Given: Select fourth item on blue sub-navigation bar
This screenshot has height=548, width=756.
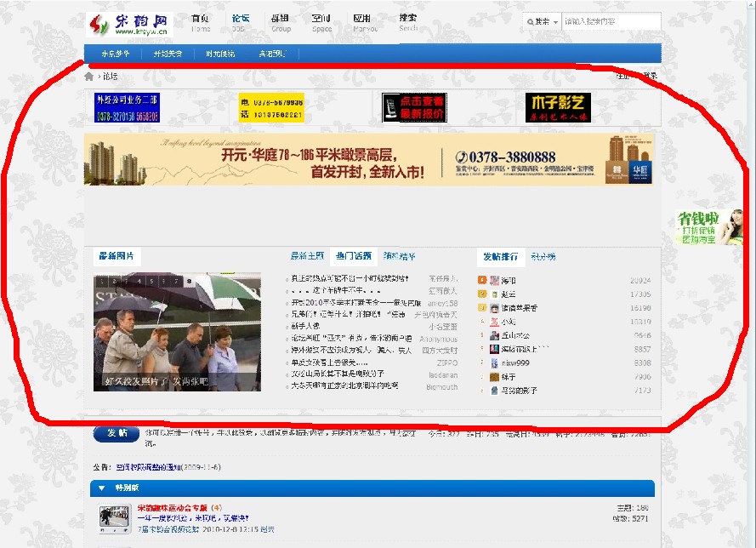Looking at the screenshot, I should point(272,54).
